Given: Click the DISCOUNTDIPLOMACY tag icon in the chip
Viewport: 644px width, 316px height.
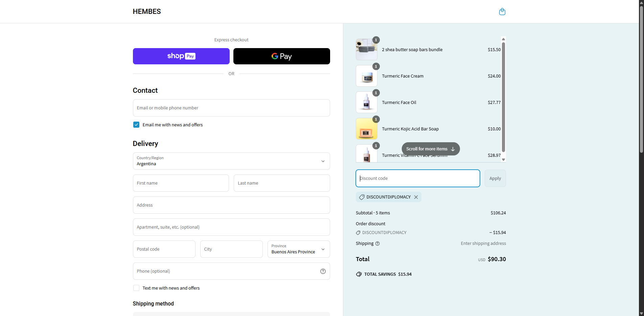Looking at the screenshot, I should (362, 197).
